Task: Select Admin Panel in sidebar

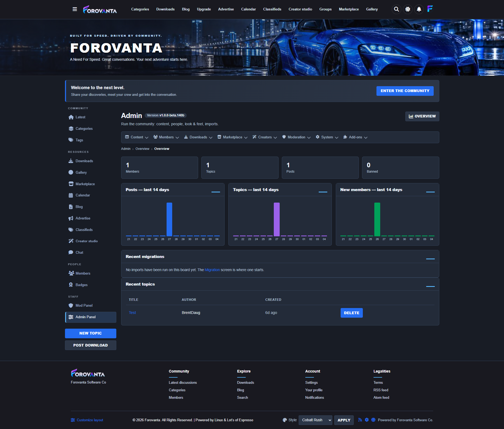Action: click(x=91, y=317)
